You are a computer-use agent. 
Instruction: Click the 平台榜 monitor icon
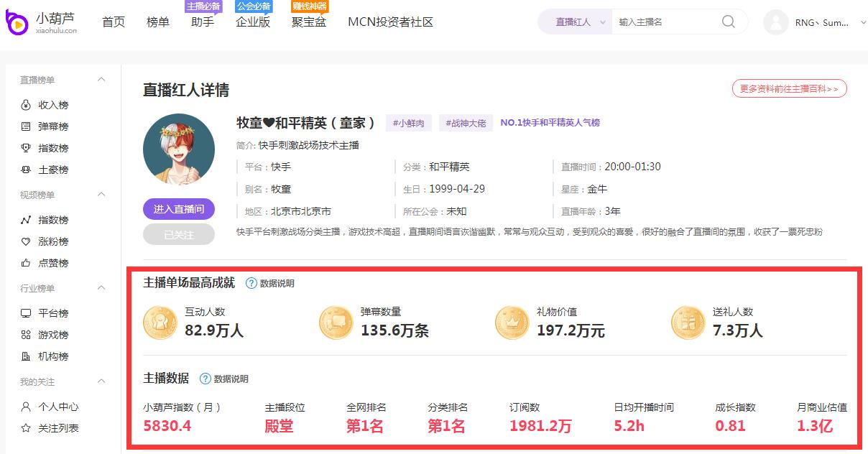click(26, 313)
